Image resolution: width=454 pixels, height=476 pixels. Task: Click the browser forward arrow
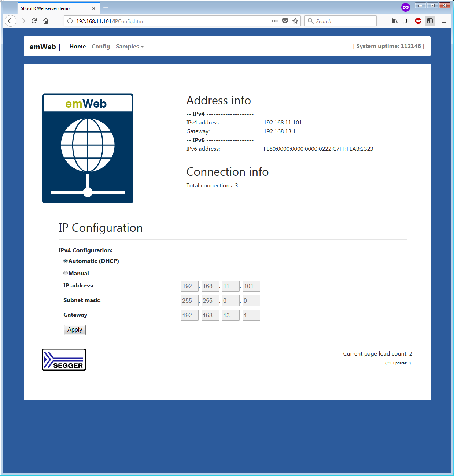(22, 21)
